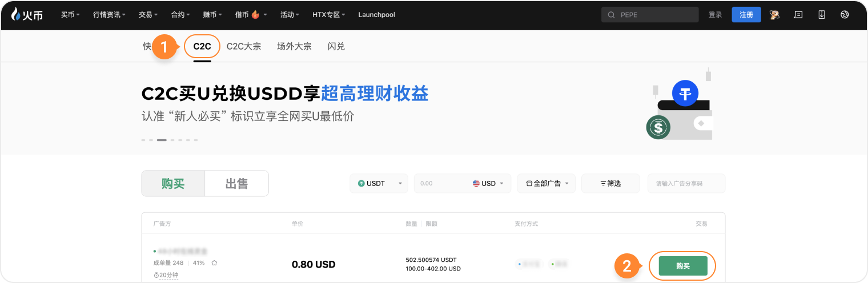Expand the 赚币 menu
This screenshot has width=868, height=283.
click(213, 15)
